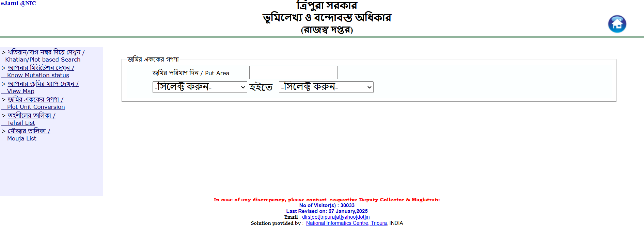Open Know Mutation status link

38,72
